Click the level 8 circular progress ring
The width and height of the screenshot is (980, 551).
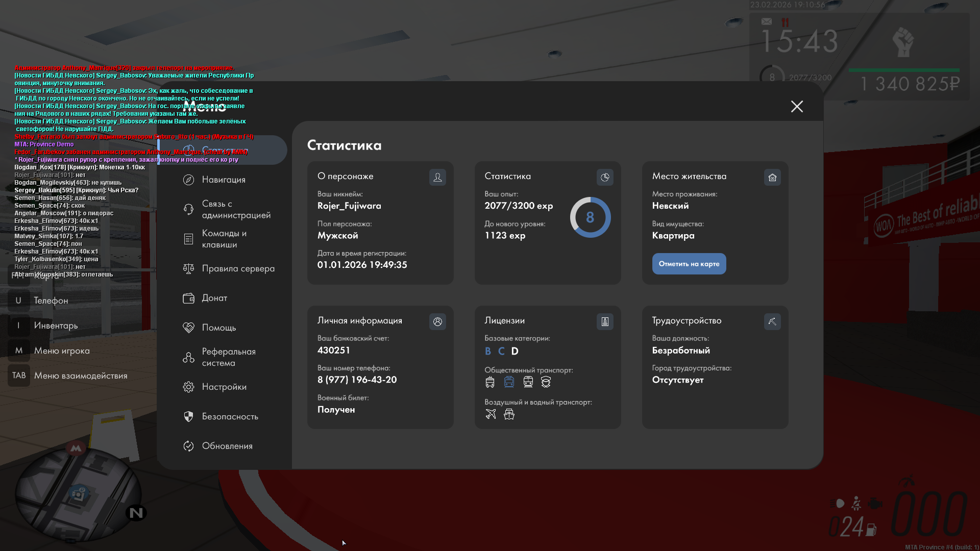[x=590, y=217]
